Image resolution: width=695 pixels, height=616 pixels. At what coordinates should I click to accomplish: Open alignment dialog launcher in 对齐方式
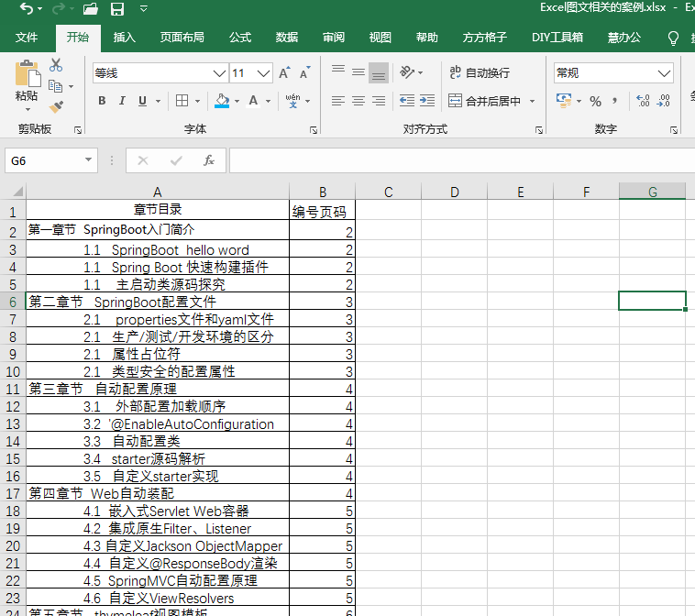point(539,130)
